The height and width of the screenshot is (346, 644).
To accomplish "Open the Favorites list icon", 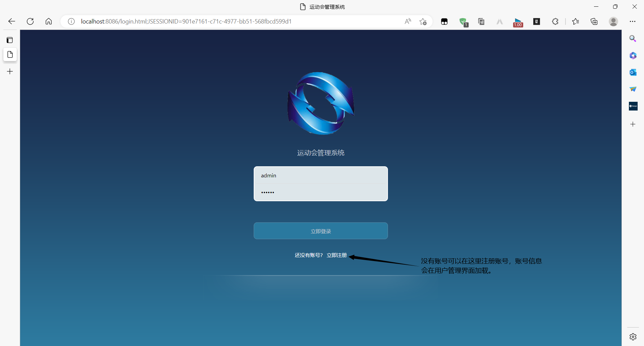I will click(576, 21).
